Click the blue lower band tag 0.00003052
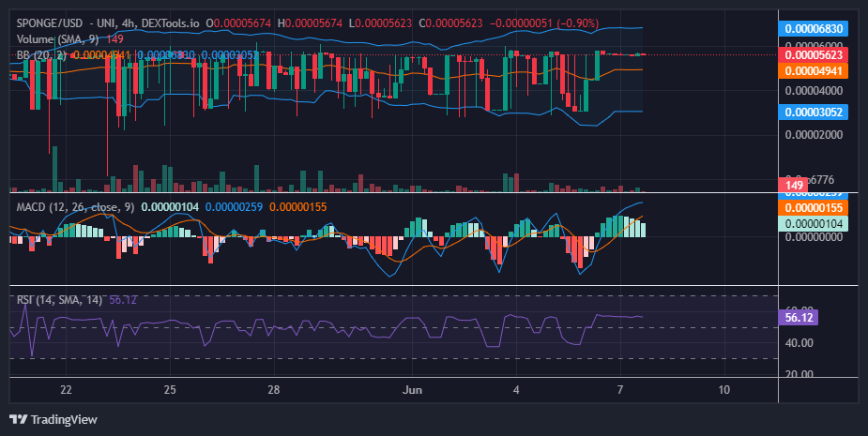The image size is (868, 436). pos(814,112)
